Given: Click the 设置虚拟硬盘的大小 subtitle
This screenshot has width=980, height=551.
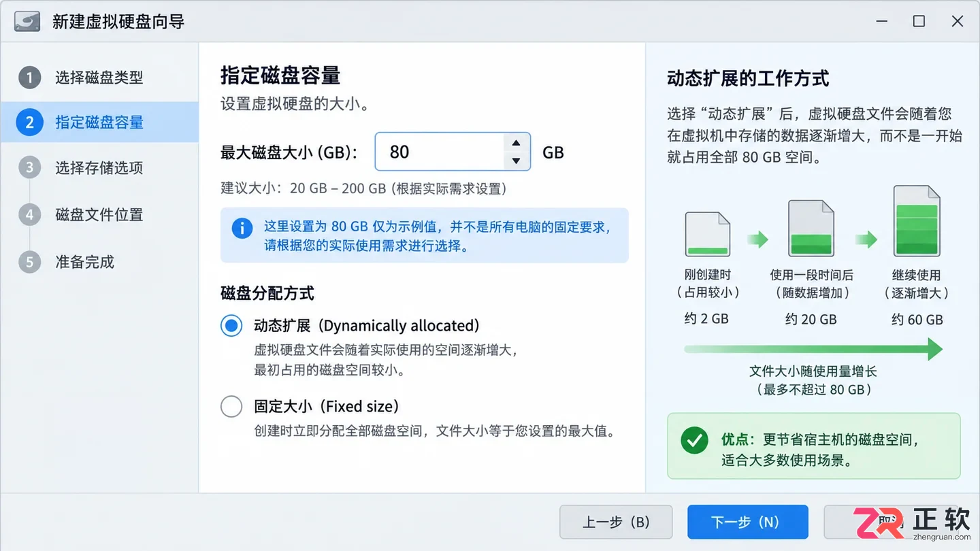Looking at the screenshot, I should click(x=295, y=105).
